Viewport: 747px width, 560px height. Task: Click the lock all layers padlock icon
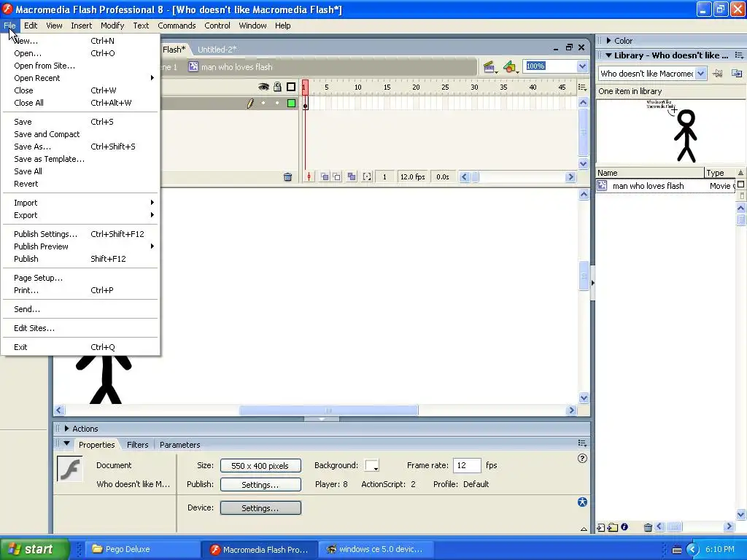point(277,87)
